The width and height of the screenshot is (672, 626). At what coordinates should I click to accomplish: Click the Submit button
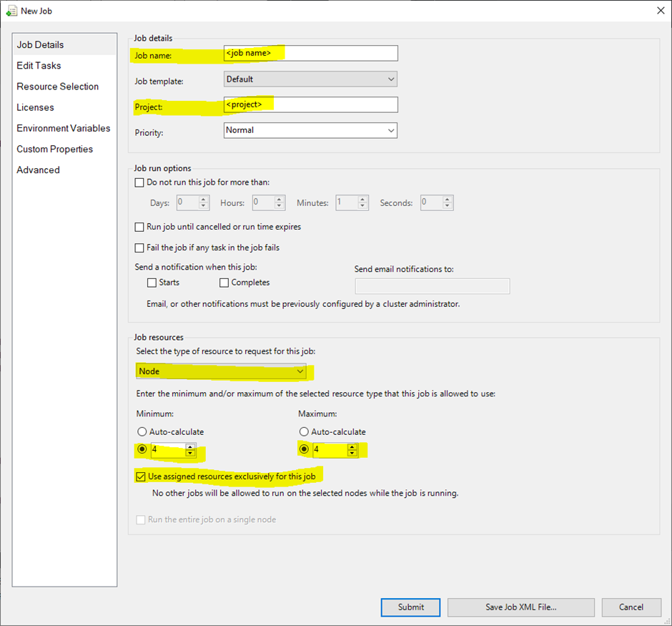(410, 607)
